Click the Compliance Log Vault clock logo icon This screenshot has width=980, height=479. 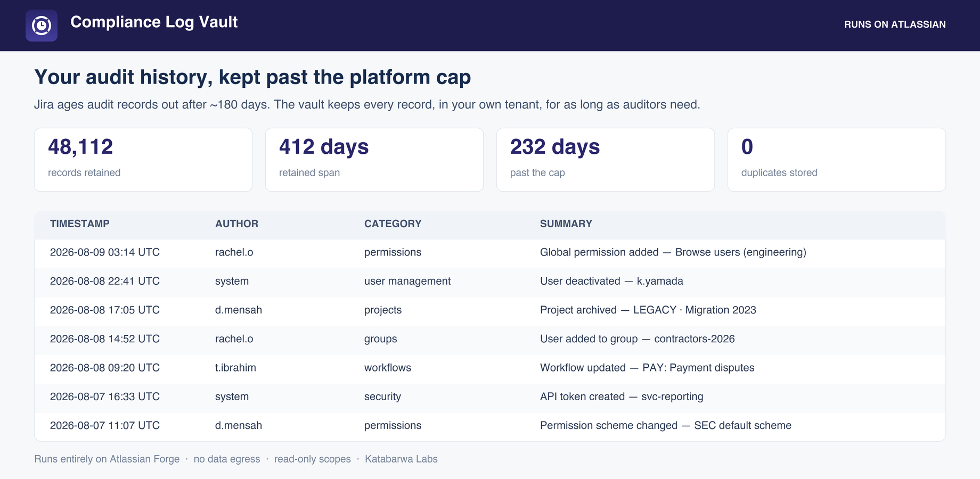click(x=42, y=26)
